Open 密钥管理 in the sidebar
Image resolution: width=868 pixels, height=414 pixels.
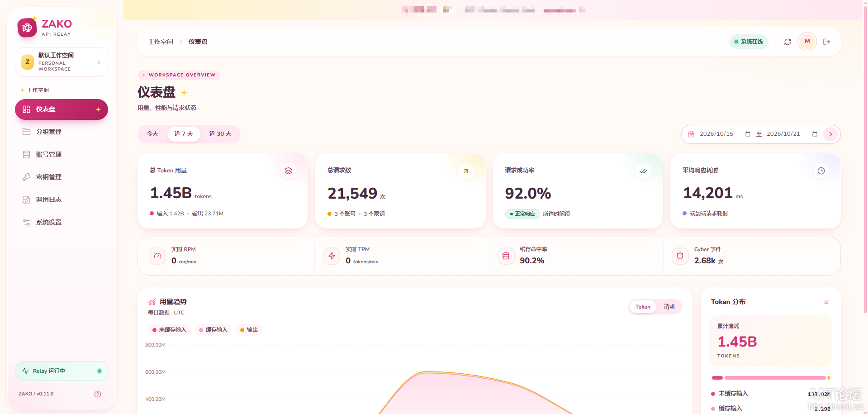pos(62,177)
